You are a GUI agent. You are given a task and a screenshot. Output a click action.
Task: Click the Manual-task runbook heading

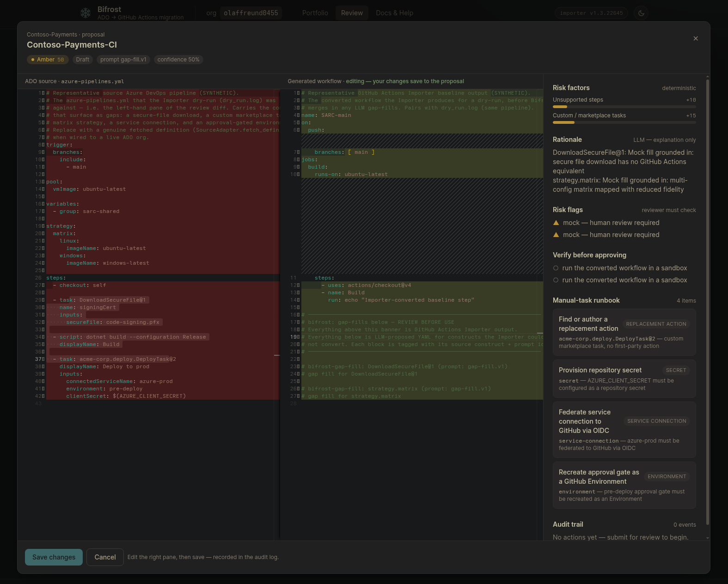586,300
